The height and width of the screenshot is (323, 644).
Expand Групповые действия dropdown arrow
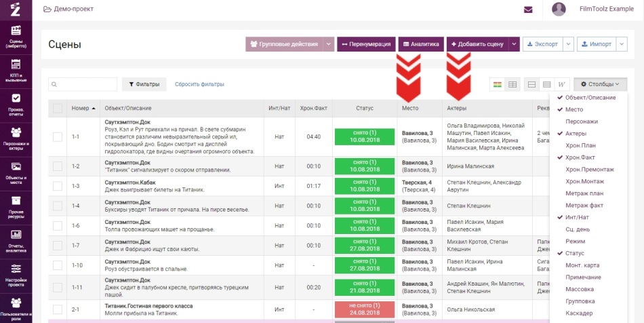tap(329, 44)
